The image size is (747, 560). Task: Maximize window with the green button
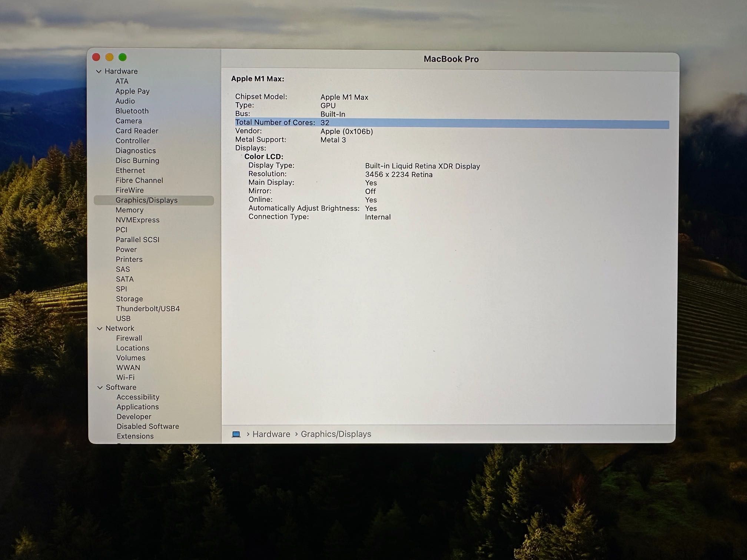[x=123, y=57]
